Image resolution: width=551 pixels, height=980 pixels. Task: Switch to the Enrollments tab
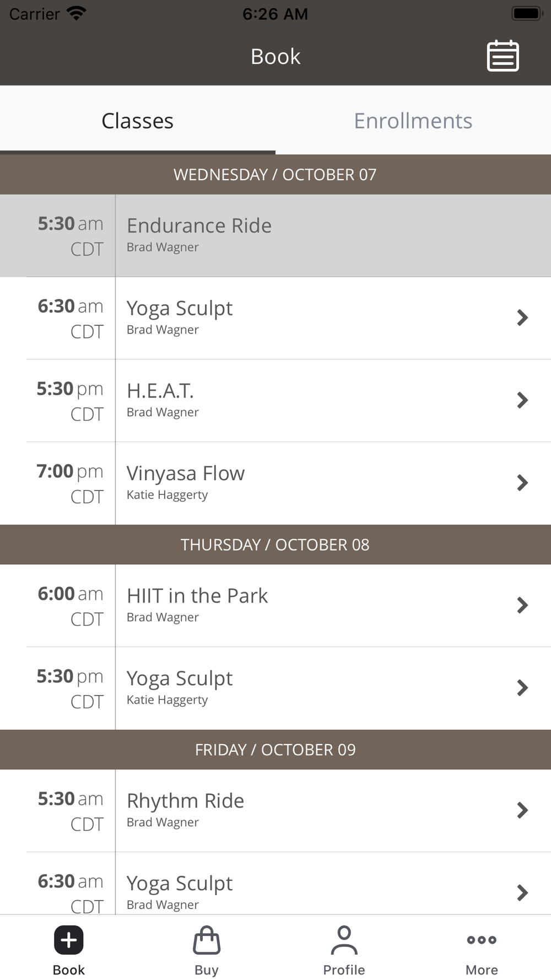[x=413, y=121]
